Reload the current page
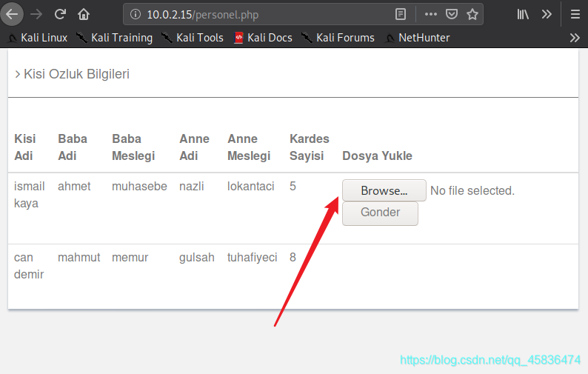Image resolution: width=588 pixels, height=374 pixels. [60, 14]
